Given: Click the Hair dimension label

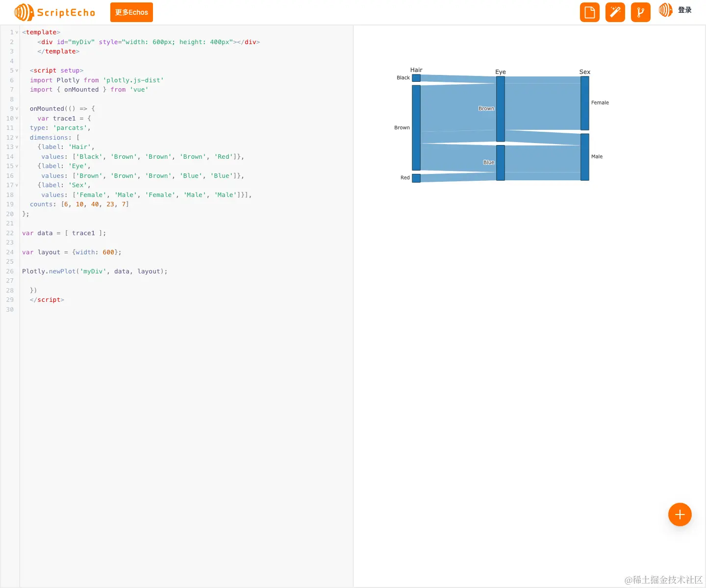Looking at the screenshot, I should coord(416,70).
